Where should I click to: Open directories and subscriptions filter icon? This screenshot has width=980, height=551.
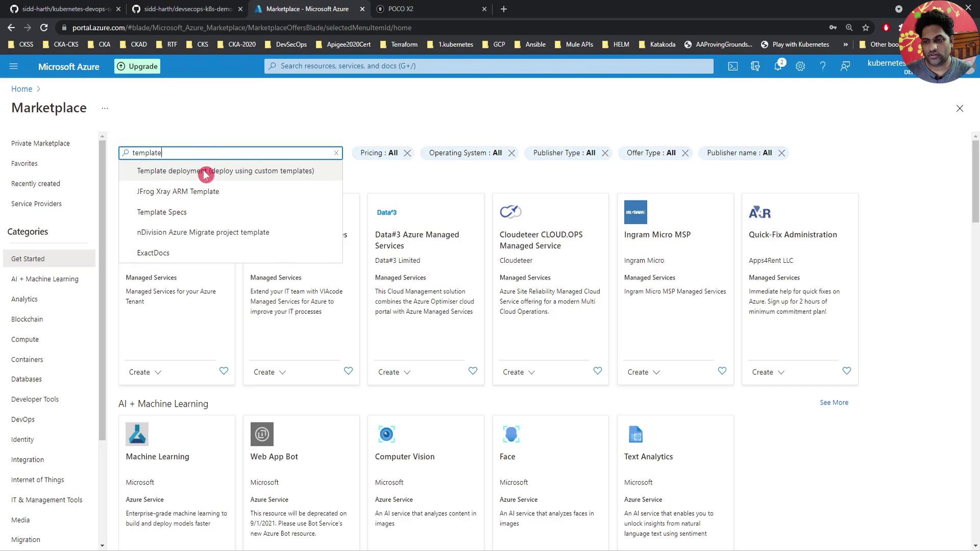(x=755, y=66)
